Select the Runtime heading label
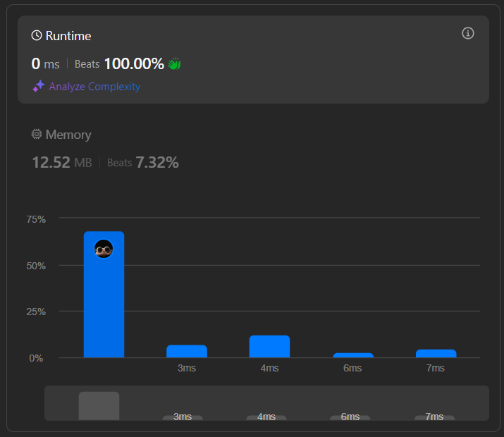 68,36
